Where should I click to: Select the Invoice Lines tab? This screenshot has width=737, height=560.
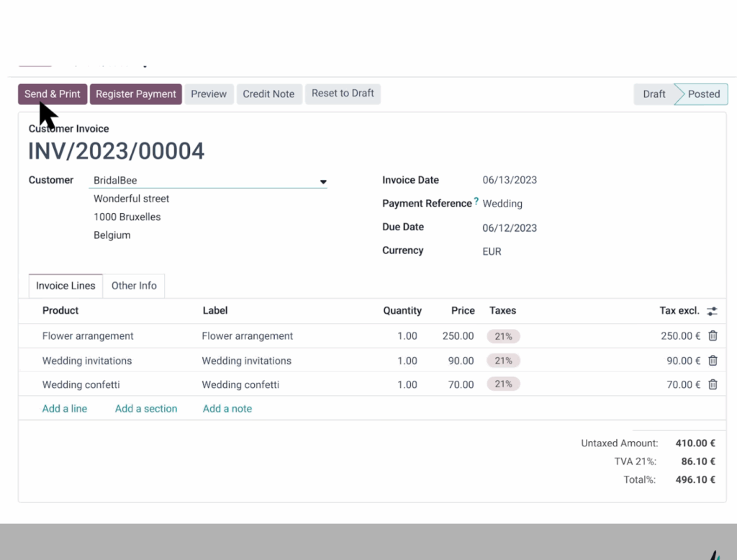pos(65,286)
